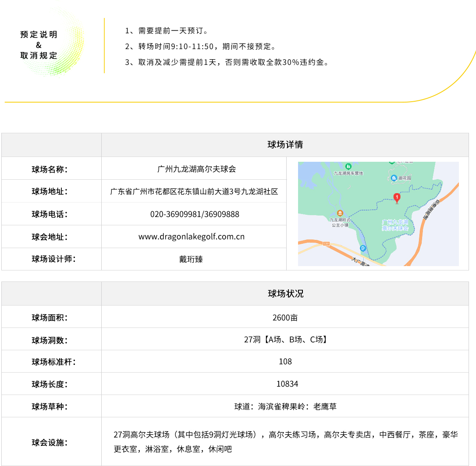Click the S381 road shield on the map

[326, 243]
